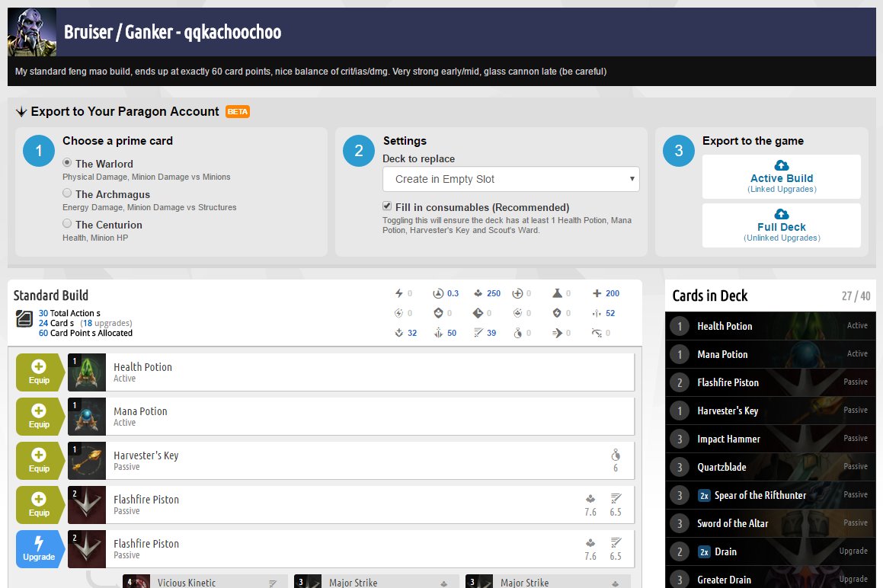This screenshot has width=883, height=588.
Task: Click the lightning bolt energy damage stat icon
Action: [398, 293]
